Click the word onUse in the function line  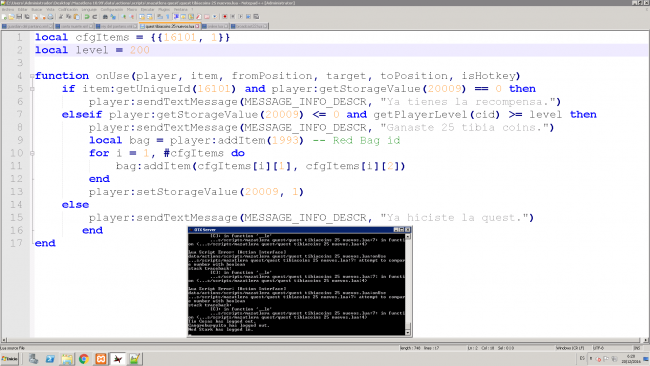click(112, 76)
